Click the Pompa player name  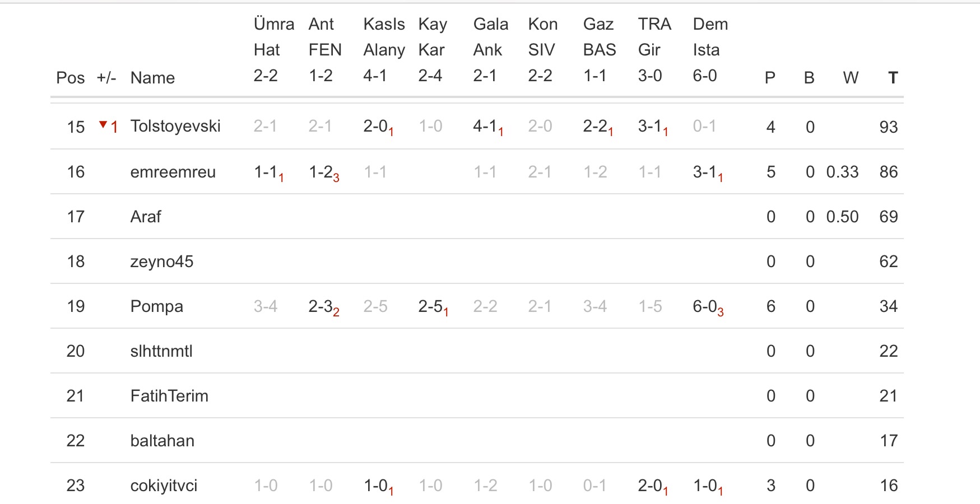click(x=156, y=306)
